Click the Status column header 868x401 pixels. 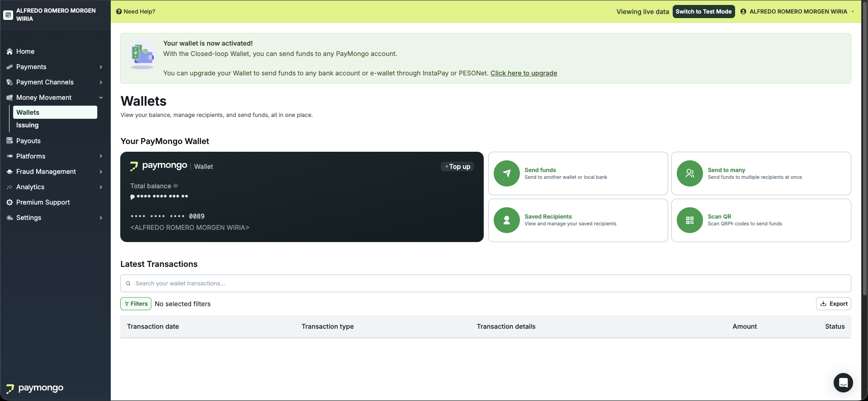pos(835,326)
